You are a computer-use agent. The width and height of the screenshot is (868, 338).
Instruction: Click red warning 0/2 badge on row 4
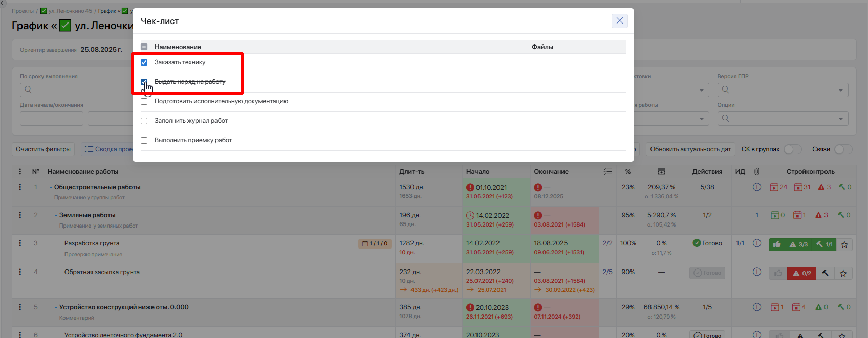[801, 273]
